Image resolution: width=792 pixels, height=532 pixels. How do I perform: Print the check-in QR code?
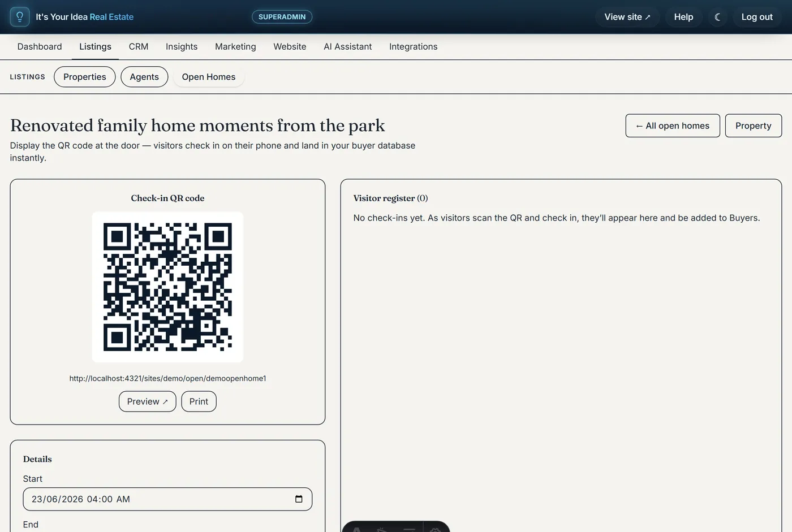tap(199, 401)
